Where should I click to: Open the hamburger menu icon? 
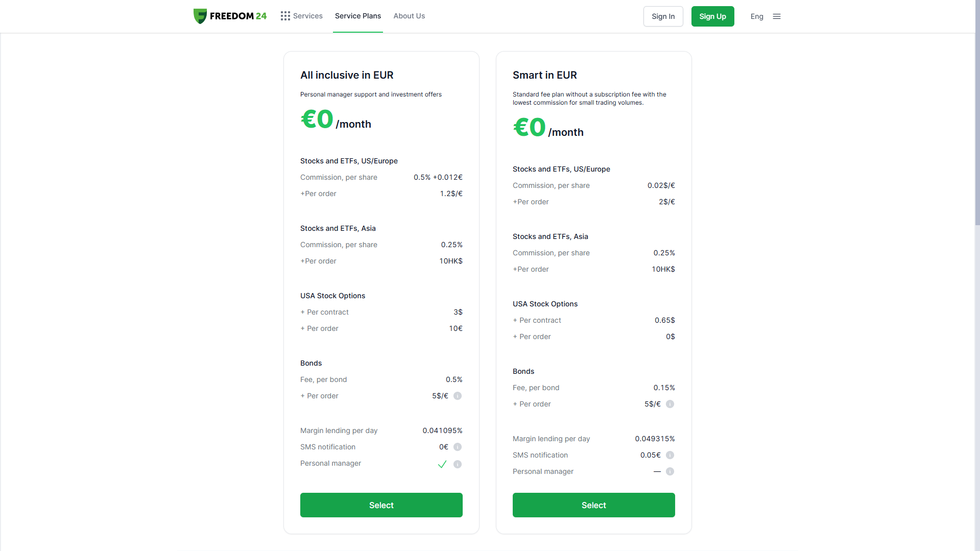[777, 16]
